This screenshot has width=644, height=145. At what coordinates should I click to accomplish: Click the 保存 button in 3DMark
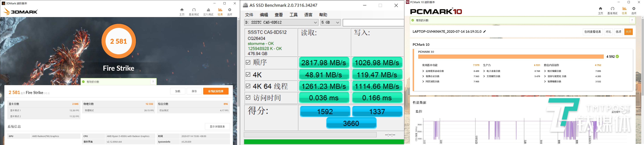(194, 91)
